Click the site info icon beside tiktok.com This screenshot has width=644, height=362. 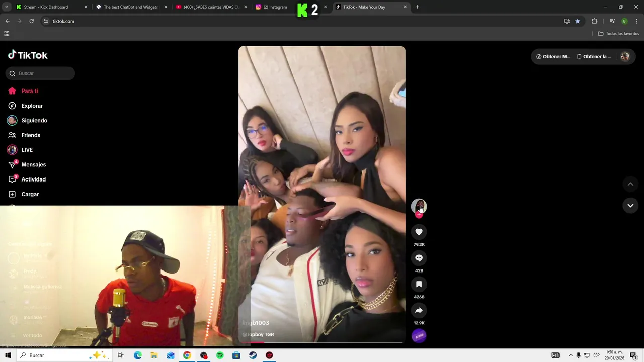[46, 21]
